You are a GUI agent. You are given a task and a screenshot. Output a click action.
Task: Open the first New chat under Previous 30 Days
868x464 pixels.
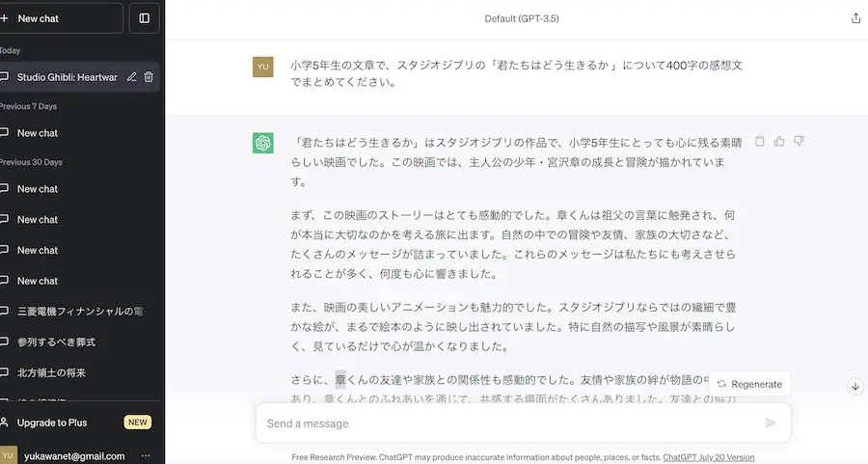click(80, 189)
